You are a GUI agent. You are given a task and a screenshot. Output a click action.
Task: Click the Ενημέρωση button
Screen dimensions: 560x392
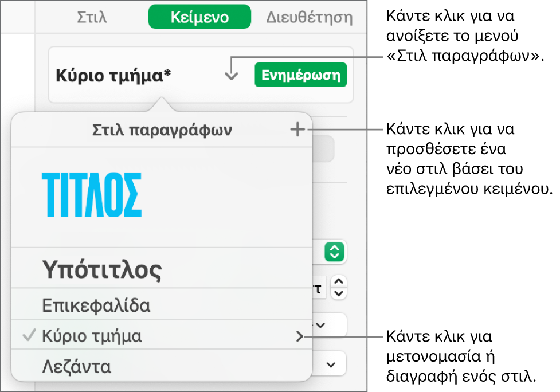point(300,75)
